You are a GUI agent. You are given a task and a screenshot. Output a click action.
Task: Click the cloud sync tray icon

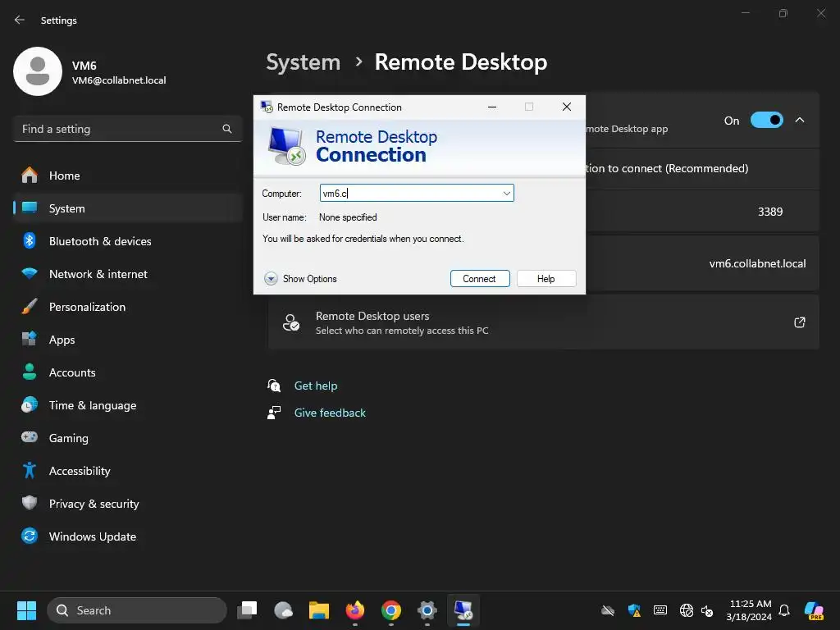608,610
